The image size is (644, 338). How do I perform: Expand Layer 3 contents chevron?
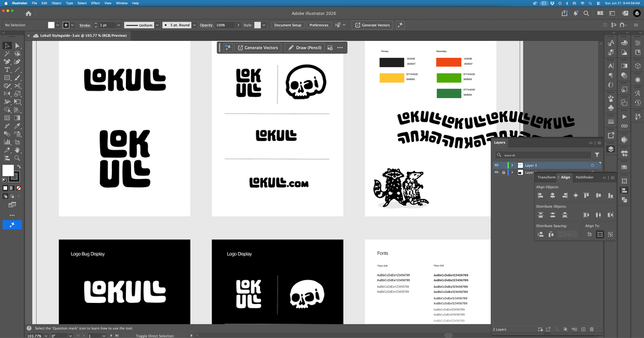click(x=512, y=165)
